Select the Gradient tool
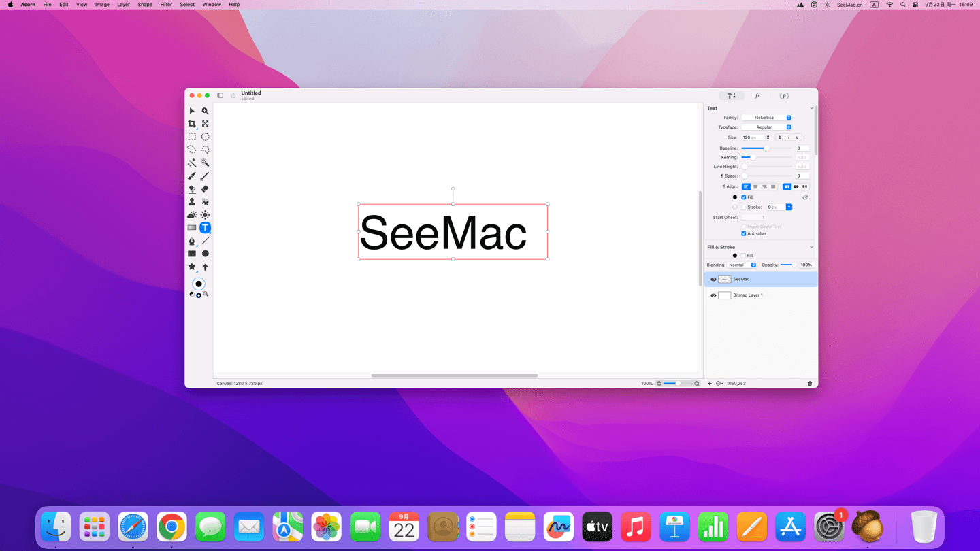This screenshot has width=980, height=551. (x=192, y=228)
